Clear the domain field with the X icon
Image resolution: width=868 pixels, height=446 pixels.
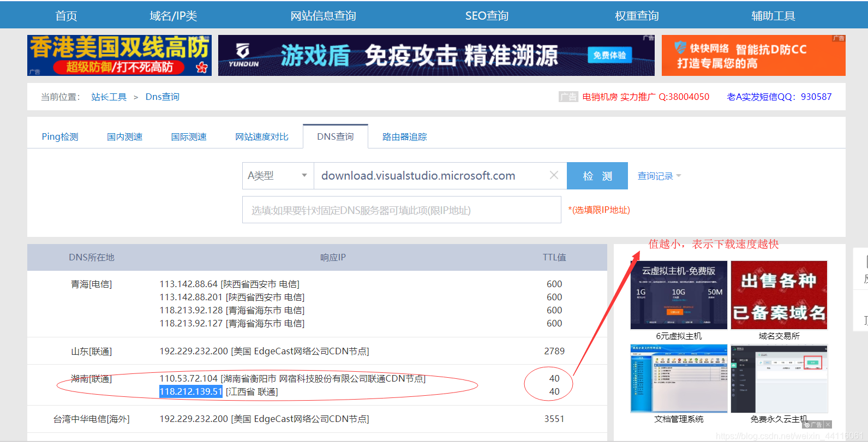[554, 175]
